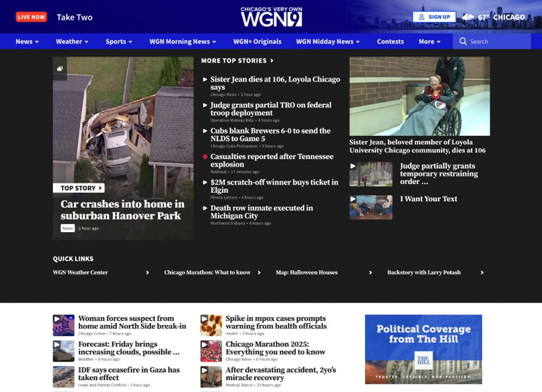Expand the 'Map: Halloween Houses' quick link chevron
The width and height of the screenshot is (542, 392).
tap(370, 273)
